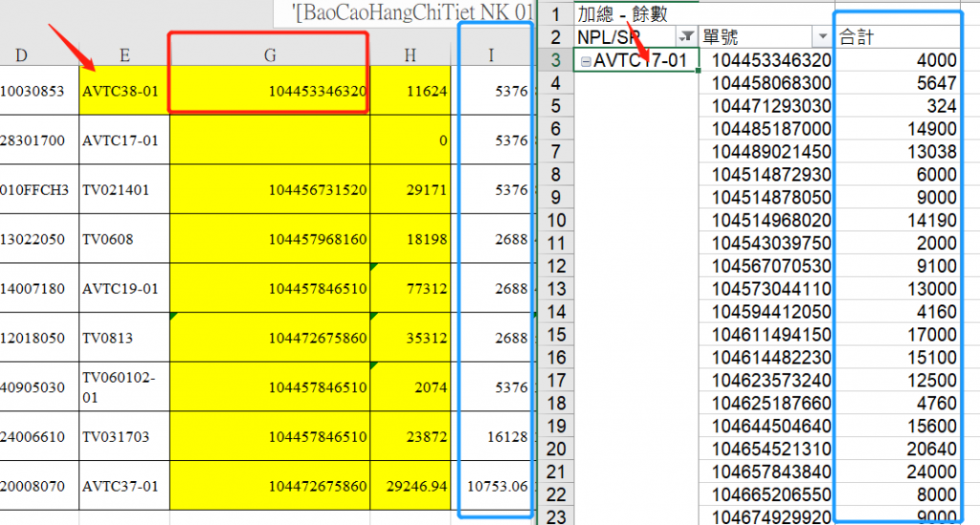
Task: Select cell 29246.94 in column H
Action: pos(410,485)
